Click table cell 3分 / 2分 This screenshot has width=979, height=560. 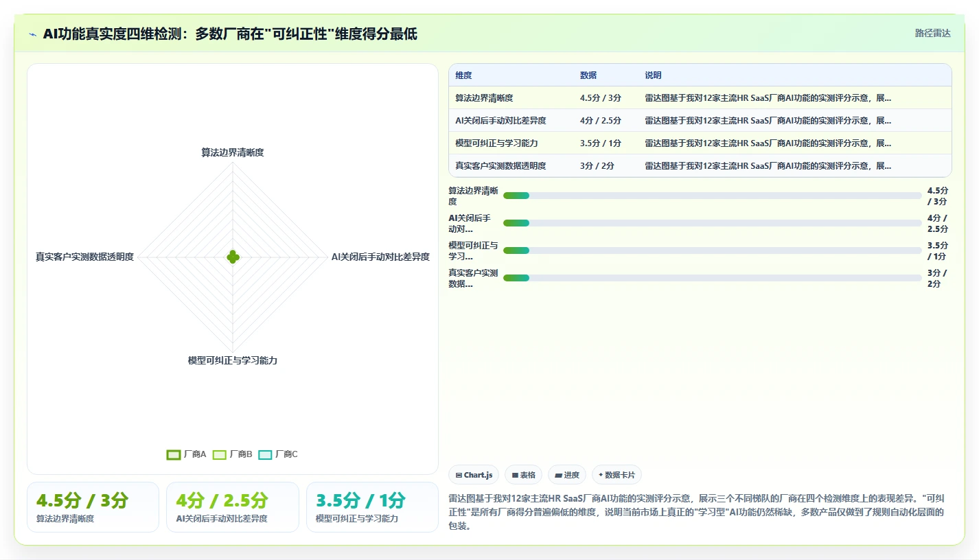597,166
